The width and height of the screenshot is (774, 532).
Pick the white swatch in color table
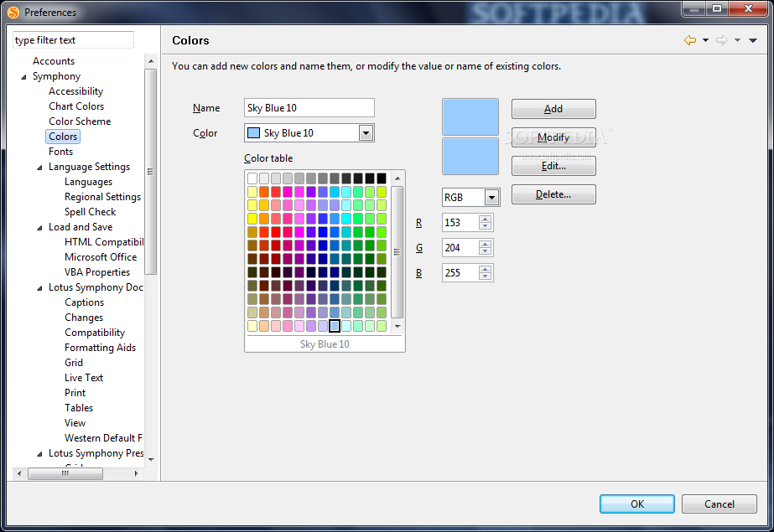point(252,178)
